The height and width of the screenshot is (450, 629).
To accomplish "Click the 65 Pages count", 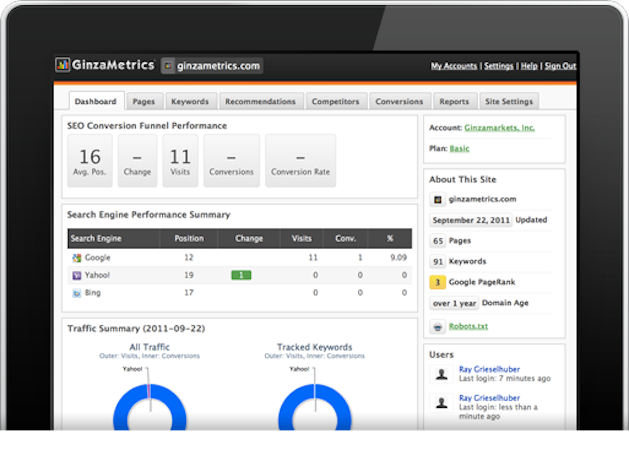I will click(x=438, y=241).
